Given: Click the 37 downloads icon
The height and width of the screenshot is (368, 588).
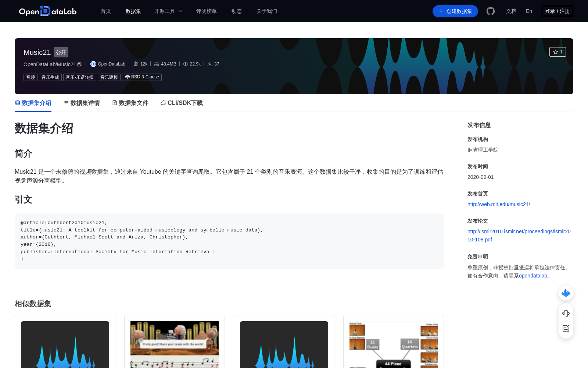Looking at the screenshot, I should (210, 64).
